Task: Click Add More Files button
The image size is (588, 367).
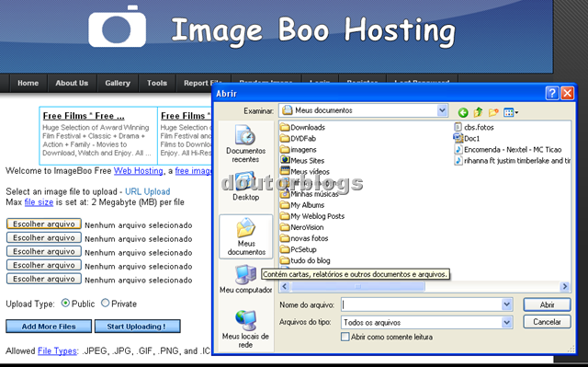Action: tap(49, 327)
